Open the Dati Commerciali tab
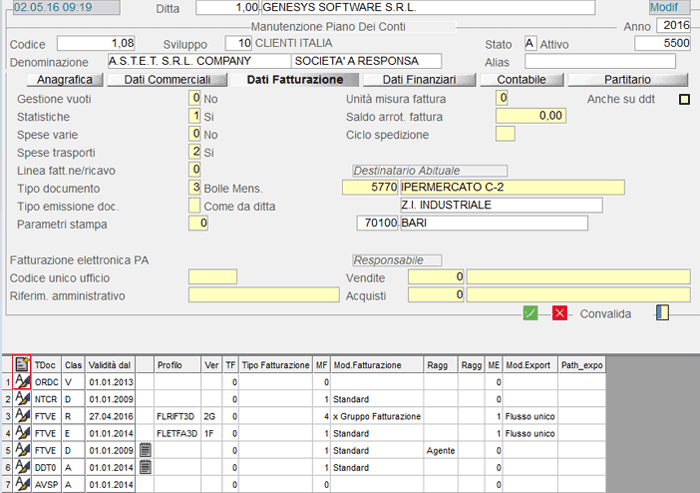Image resolution: width=700 pixels, height=493 pixels. pyautogui.click(x=166, y=80)
